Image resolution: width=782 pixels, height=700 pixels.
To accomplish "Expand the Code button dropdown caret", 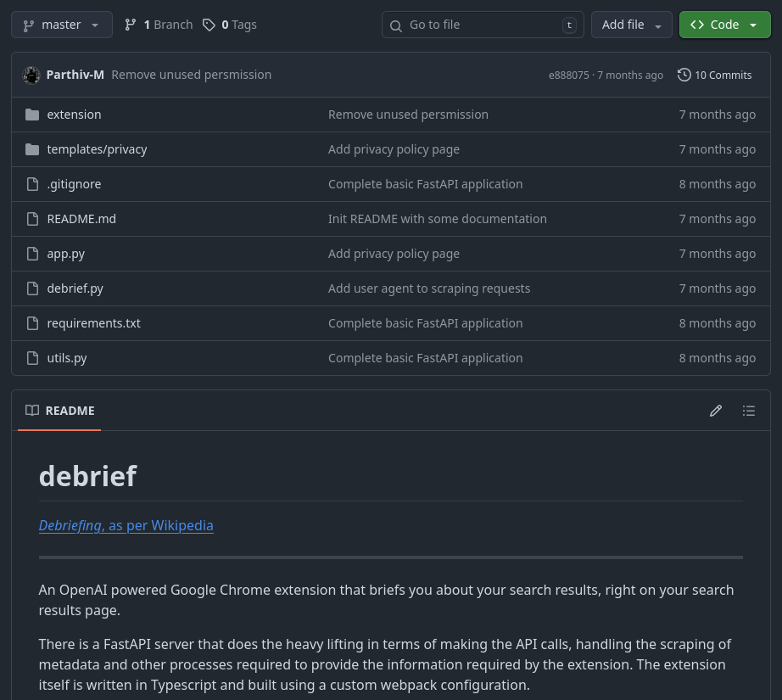I will 753,24.
